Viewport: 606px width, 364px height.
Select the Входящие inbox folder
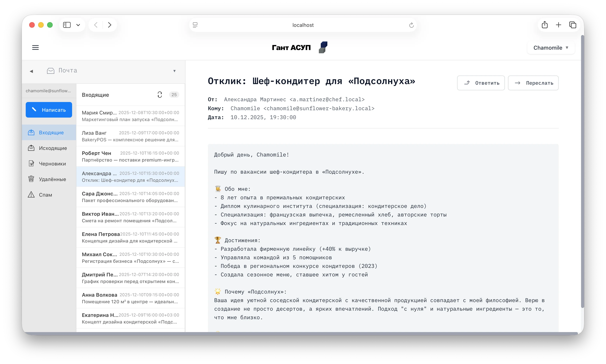51,132
